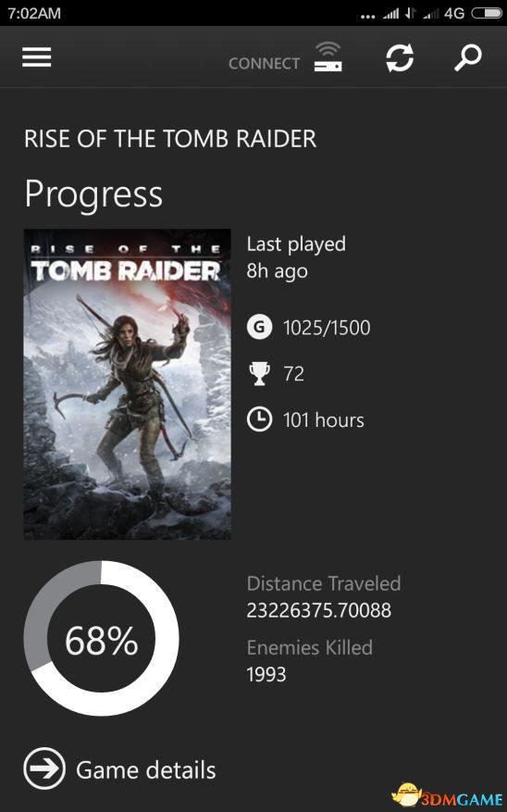The width and height of the screenshot is (507, 812).
Task: Select the Enemies Killed stat
Action: click(x=309, y=661)
